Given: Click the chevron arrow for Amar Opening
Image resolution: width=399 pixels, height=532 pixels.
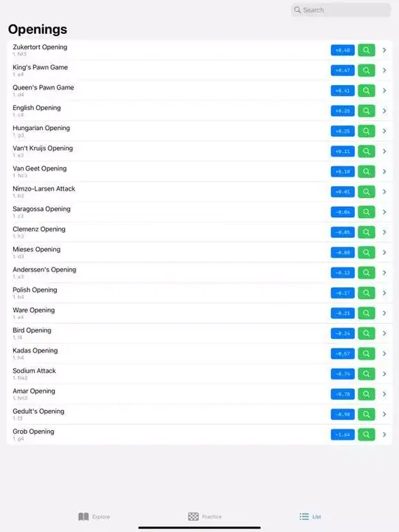Looking at the screenshot, I should point(384,394).
